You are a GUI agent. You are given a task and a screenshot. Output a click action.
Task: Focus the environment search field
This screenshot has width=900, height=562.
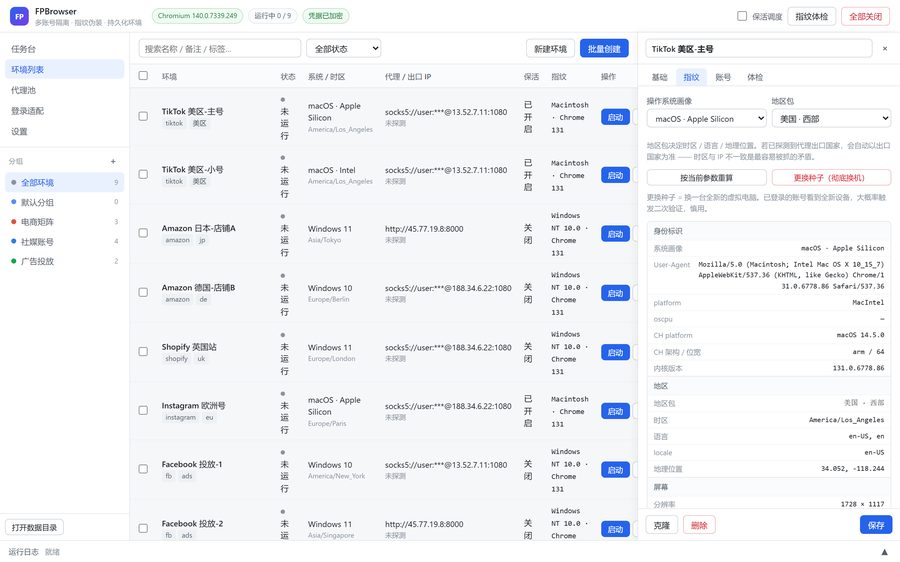click(x=219, y=49)
